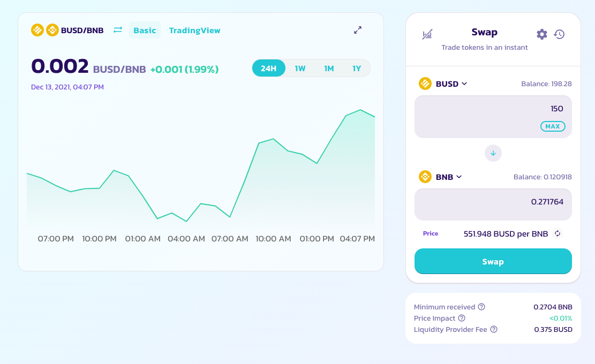Click the +0.001 (1.99%) change text
The height and width of the screenshot is (364, 595).
coord(184,70)
